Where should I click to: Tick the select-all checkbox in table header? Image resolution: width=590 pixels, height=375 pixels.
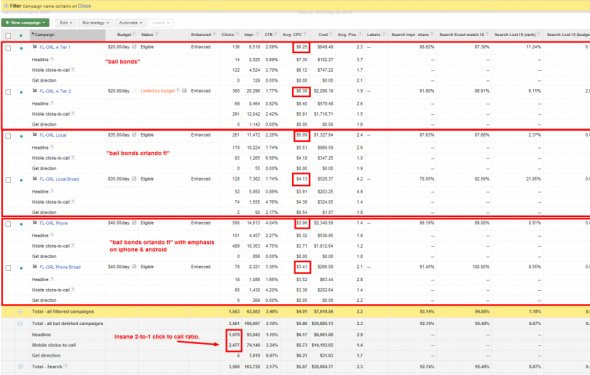point(8,36)
